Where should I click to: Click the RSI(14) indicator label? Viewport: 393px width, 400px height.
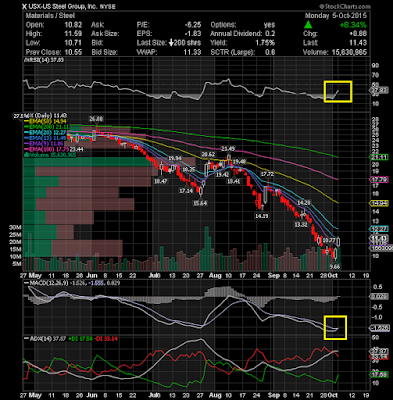pyautogui.click(x=43, y=60)
